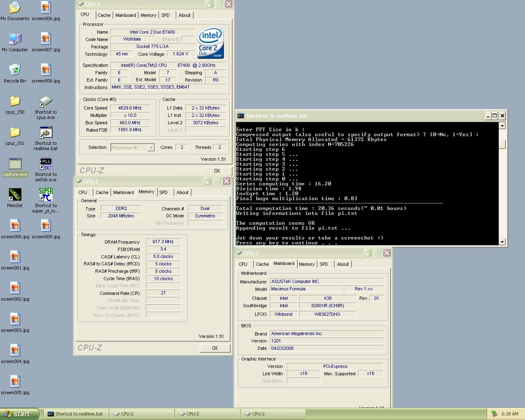This screenshot has width=525, height=420.
Task: Open SPD tab in top CPU-Z window
Action: tap(166, 15)
